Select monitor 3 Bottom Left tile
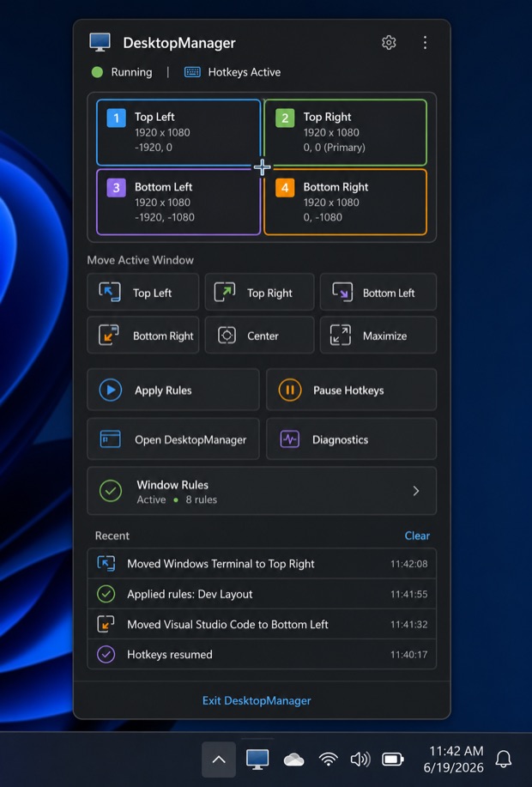This screenshot has width=532, height=787. pyautogui.click(x=178, y=203)
